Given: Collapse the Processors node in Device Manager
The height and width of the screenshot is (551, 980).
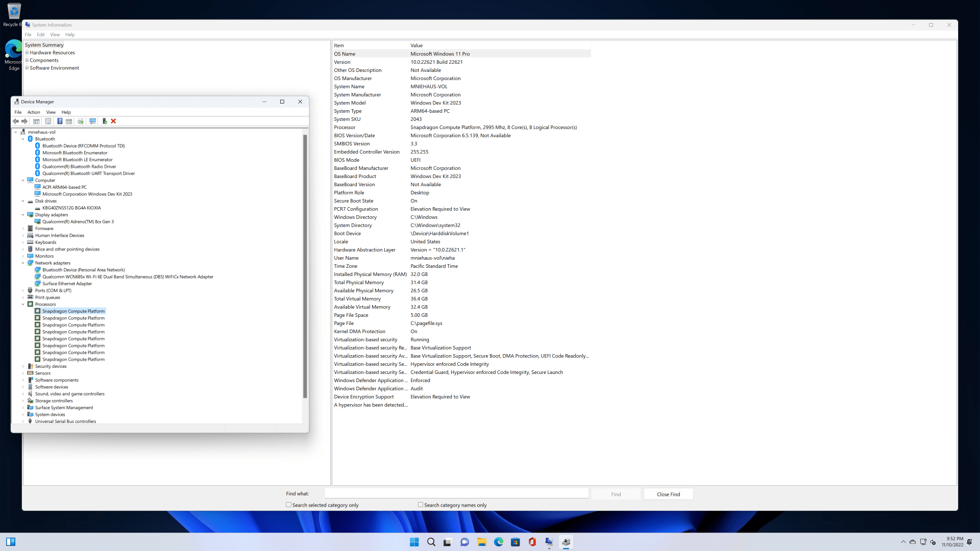Looking at the screenshot, I should (23, 305).
